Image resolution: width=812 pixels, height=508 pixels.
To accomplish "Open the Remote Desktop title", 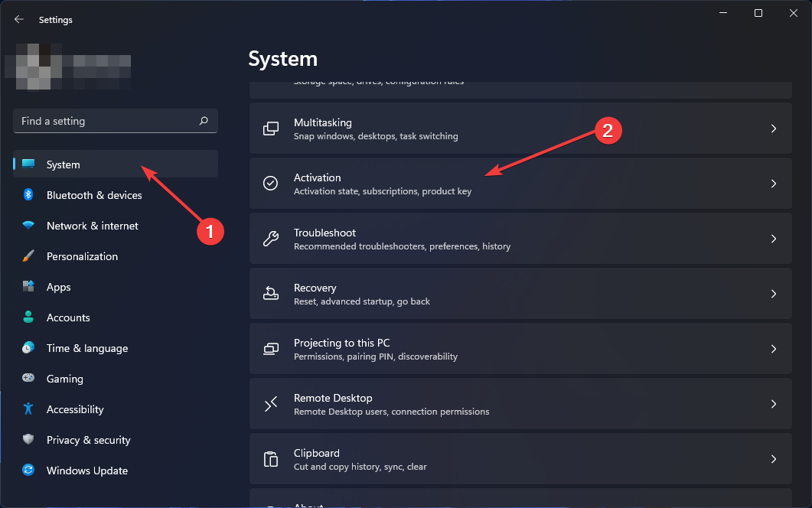I will tap(333, 398).
